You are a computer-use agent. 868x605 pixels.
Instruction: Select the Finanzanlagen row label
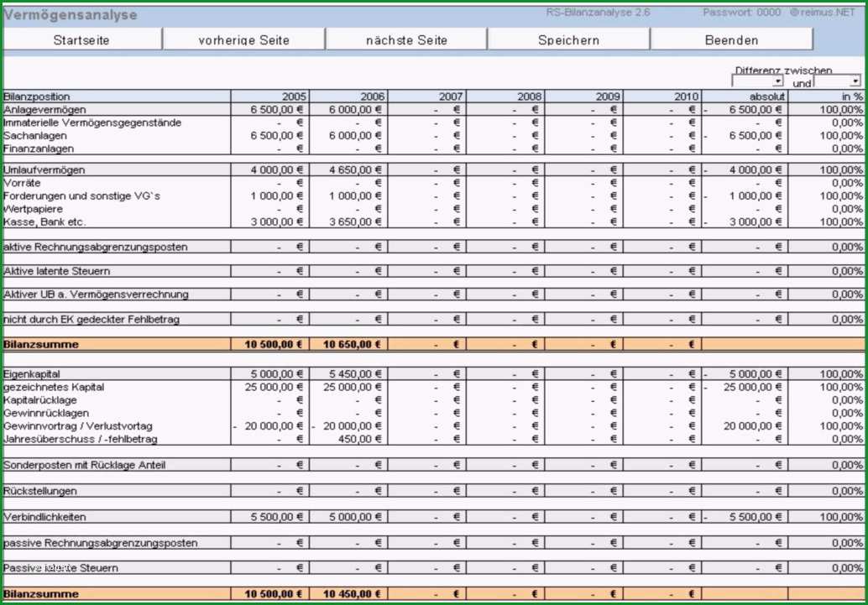click(39, 149)
